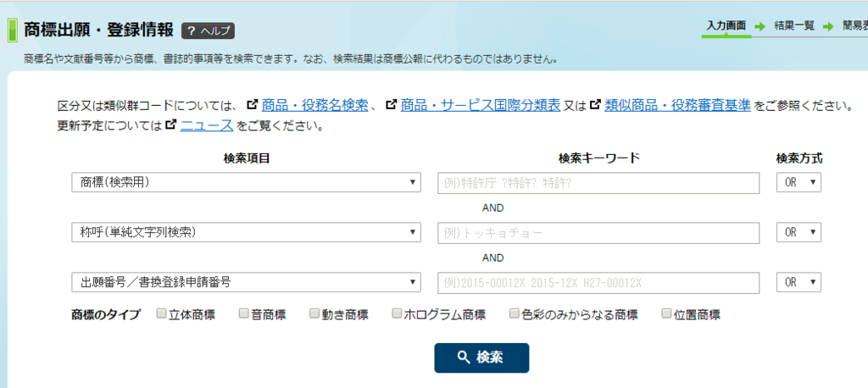Image resolution: width=868 pixels, height=388 pixels.
Task: Focus the keyword field with 特許庁 placeholder
Action: (598, 182)
